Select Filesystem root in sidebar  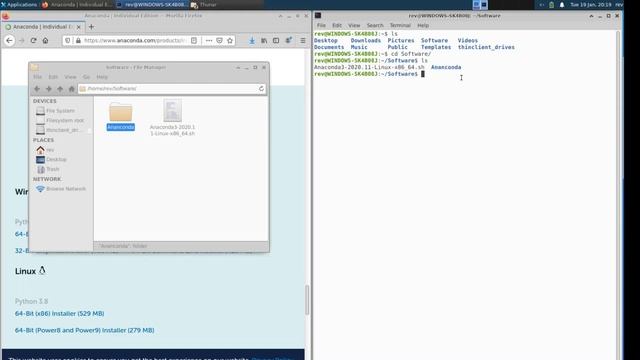coord(60,120)
